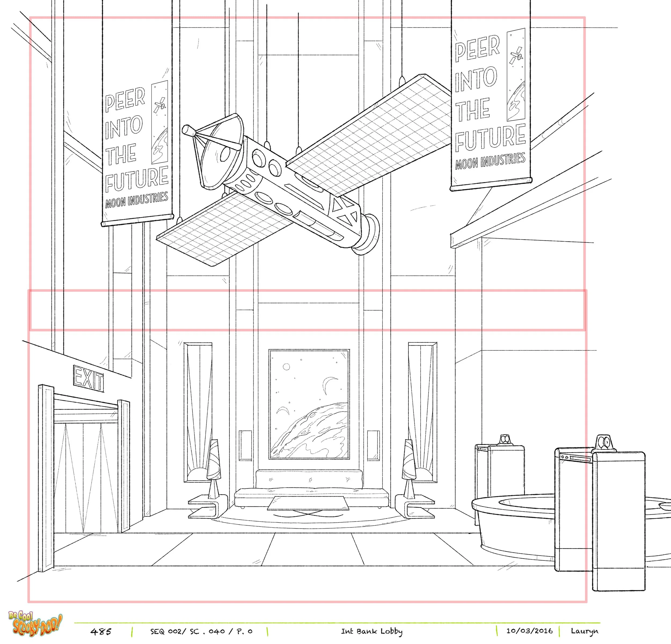
Task: Select the scene number 485 in footer
Action: coord(101,631)
